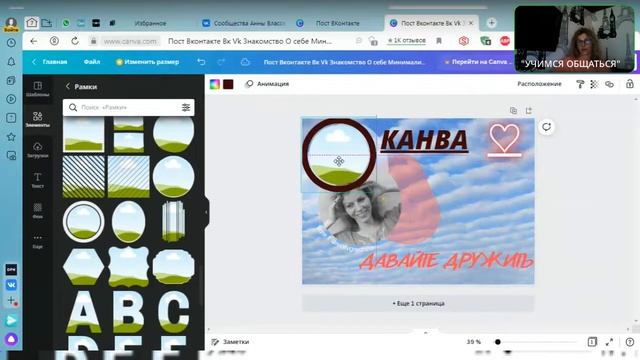Click the multicolor gradient color swatch
Viewport: 640px width, 360px height.
[x=215, y=84]
